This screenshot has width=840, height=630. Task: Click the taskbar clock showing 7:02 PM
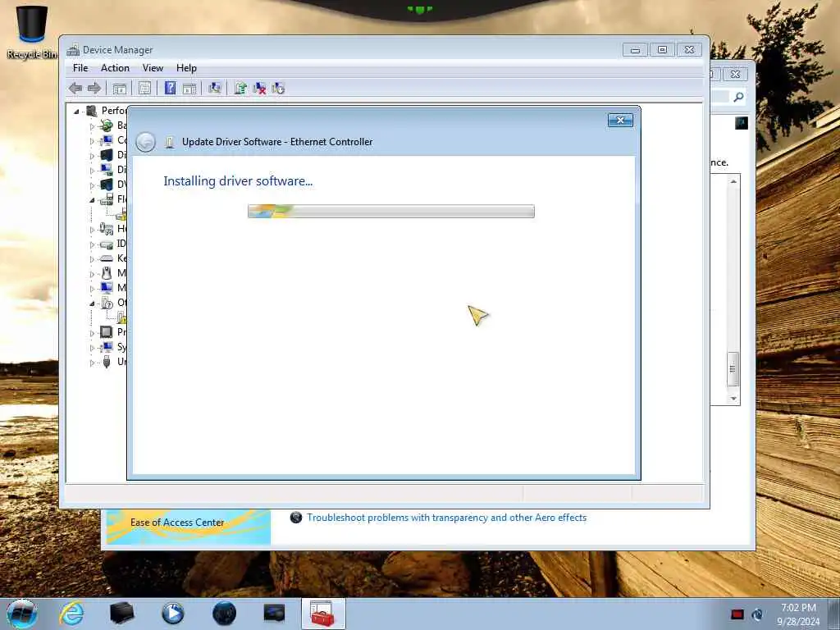(798, 614)
